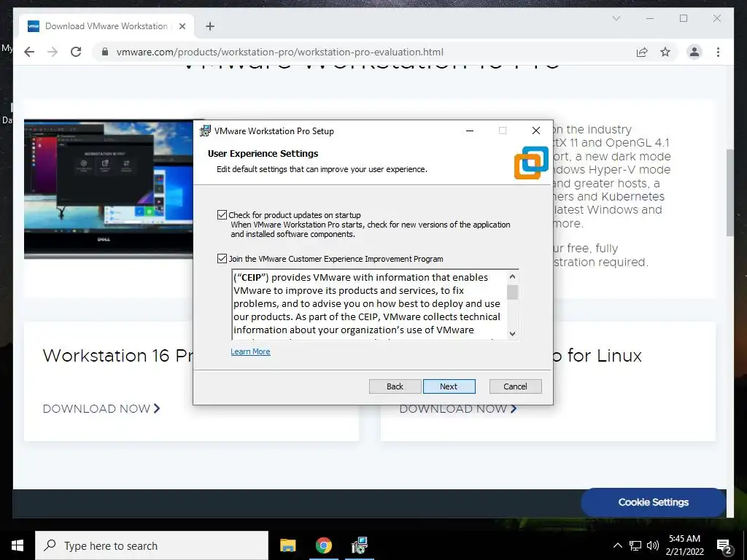Image resolution: width=747 pixels, height=560 pixels.
Task: Reload the VMware page
Action: (76, 52)
